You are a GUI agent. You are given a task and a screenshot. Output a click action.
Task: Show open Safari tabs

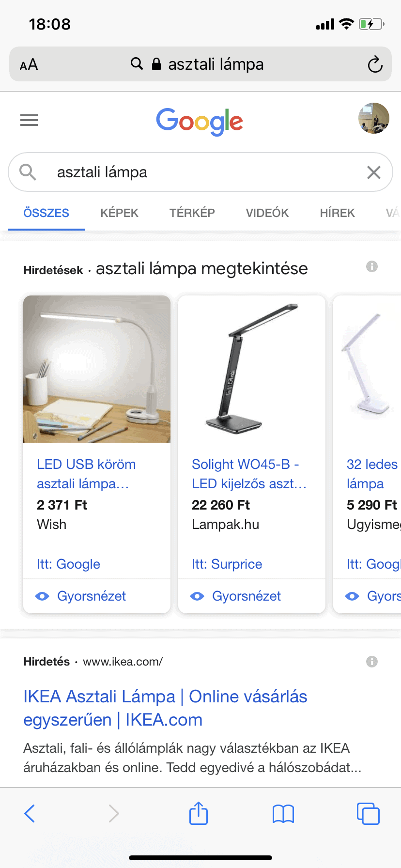pyautogui.click(x=368, y=813)
